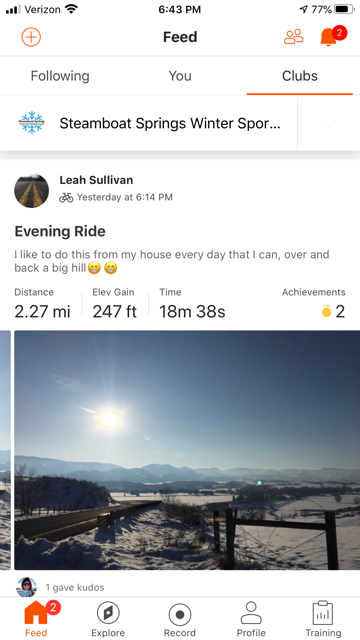360x640 pixels.
Task: Open Leah Sullivan's profile name
Action: point(96,180)
